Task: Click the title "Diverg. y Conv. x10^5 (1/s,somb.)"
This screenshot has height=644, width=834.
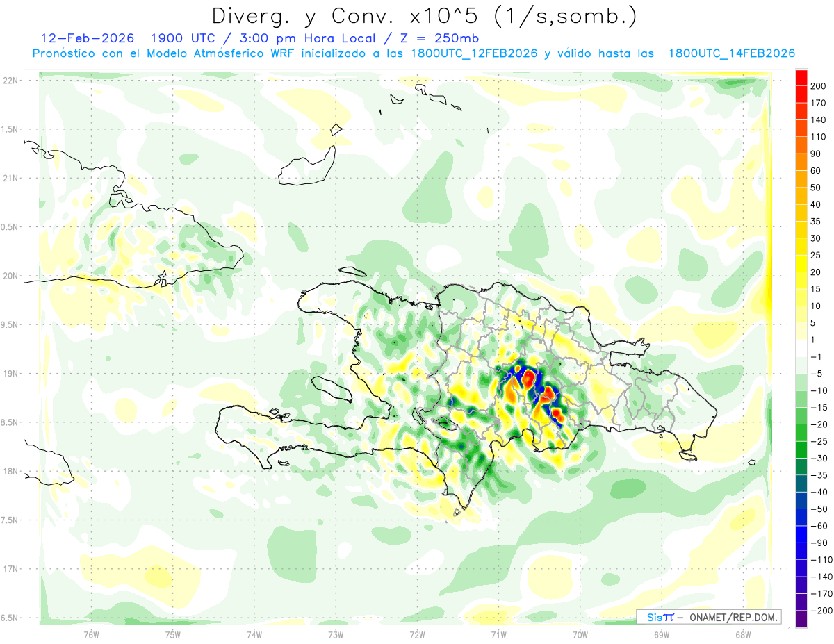Action: click(x=423, y=16)
